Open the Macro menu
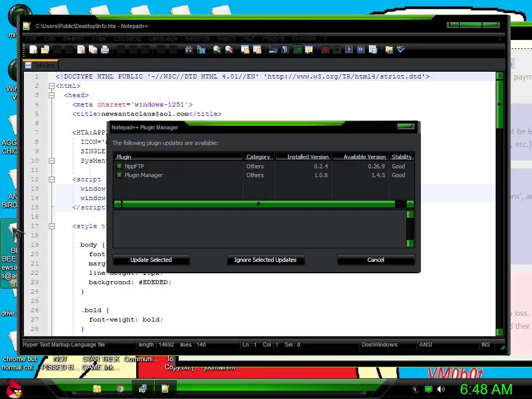The width and height of the screenshot is (532, 399). (x=227, y=38)
